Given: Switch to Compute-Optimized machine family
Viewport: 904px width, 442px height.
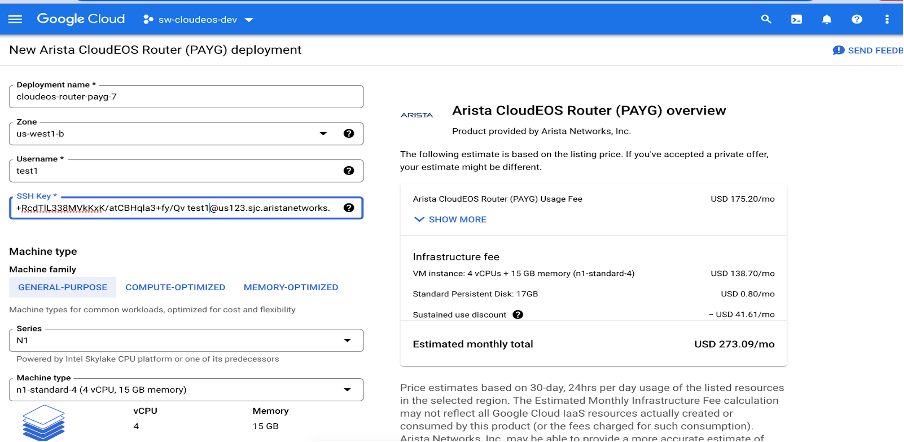Looking at the screenshot, I should 175,287.
